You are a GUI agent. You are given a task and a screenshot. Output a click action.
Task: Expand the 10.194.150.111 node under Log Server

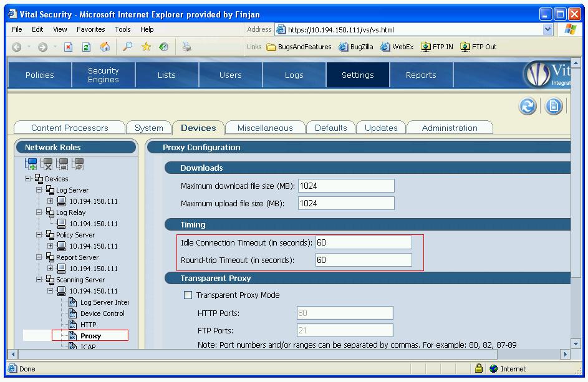pos(51,201)
